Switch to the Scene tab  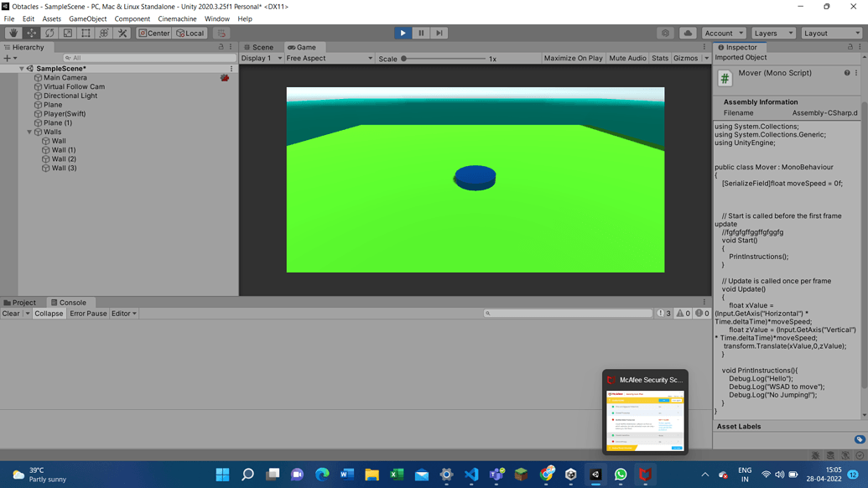(260, 47)
